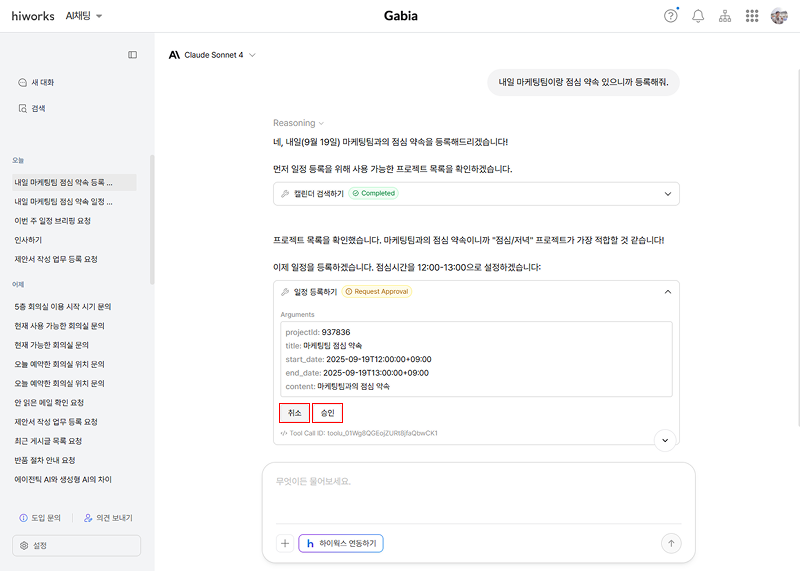This screenshot has width=800, height=571.
Task: Start a new chat with 새 대화
Action: tap(42, 82)
